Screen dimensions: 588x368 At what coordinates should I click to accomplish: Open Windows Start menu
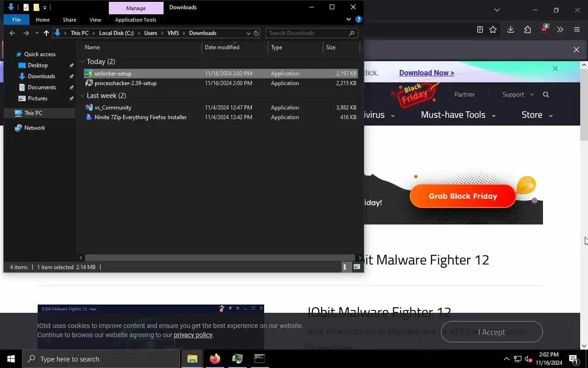tap(11, 359)
